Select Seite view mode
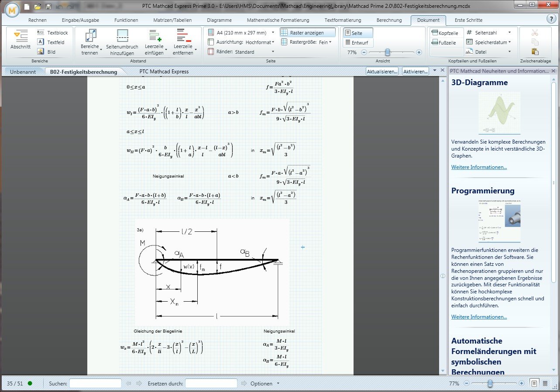Screen dimensions: 560x392 point(358,33)
